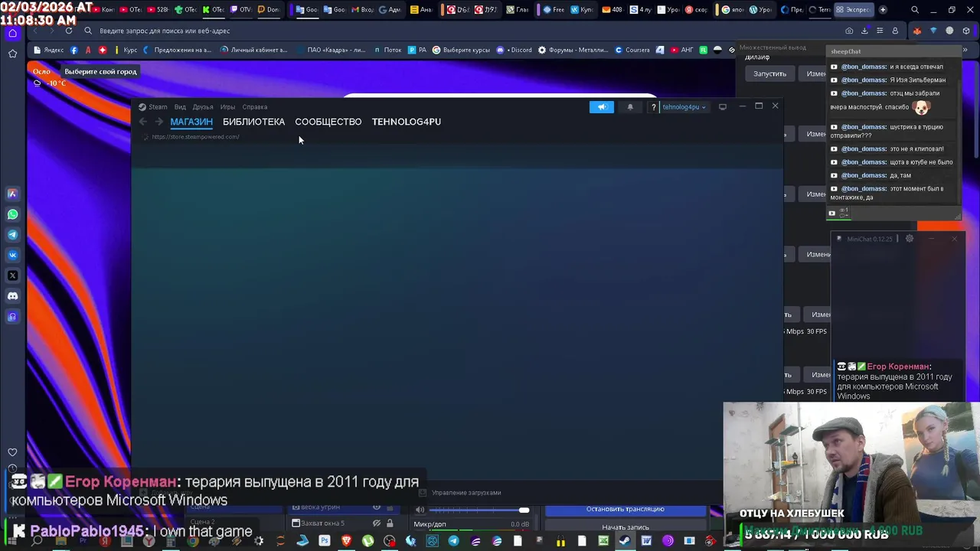This screenshot has width=980, height=551.
Task: Click Steam back navigation arrow
Action: pyautogui.click(x=143, y=122)
